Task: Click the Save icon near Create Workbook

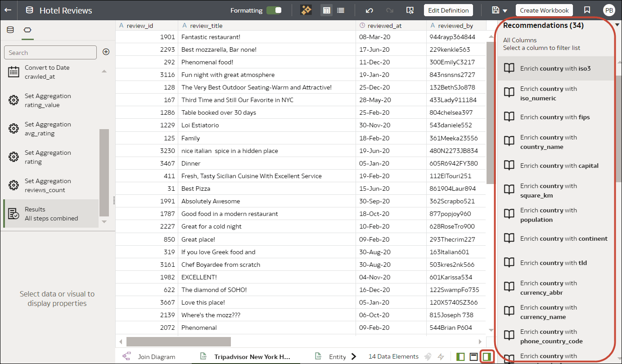Action: [496, 10]
